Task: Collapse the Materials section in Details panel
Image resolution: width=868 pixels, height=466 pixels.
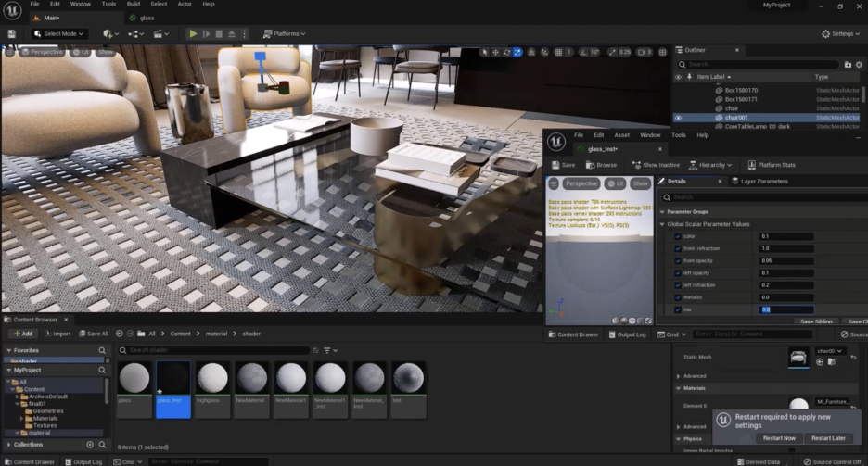Action: [678, 388]
